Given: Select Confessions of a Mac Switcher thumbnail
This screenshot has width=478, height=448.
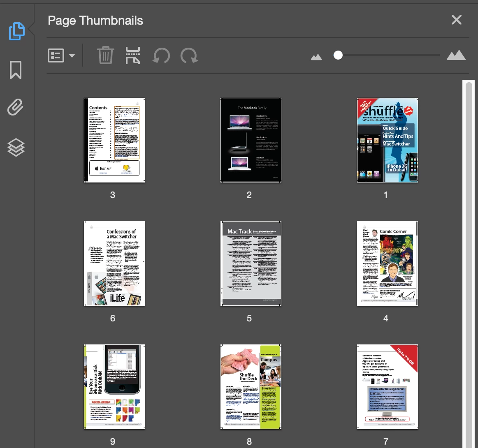Looking at the screenshot, I should 114,263.
